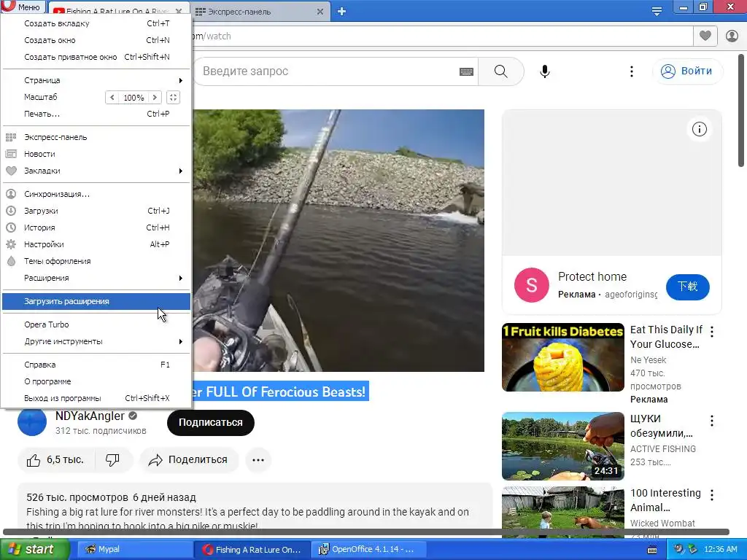
Task: Open options for Eat This Daily video
Action: coord(712,332)
